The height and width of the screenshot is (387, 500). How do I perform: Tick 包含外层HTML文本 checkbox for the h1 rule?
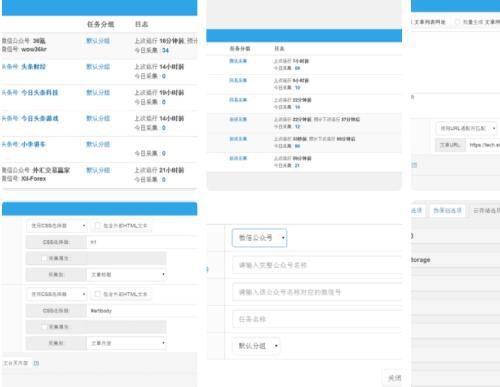click(x=98, y=226)
